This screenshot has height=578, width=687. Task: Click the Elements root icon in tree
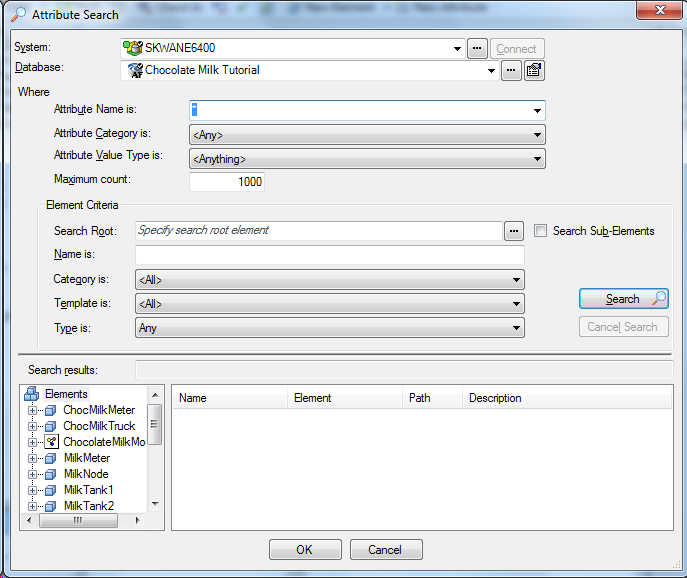coord(31,394)
